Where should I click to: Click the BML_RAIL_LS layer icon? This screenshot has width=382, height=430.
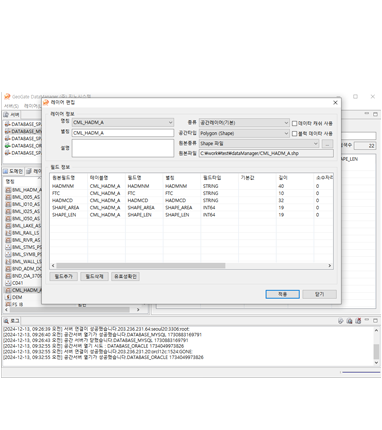tap(8, 233)
